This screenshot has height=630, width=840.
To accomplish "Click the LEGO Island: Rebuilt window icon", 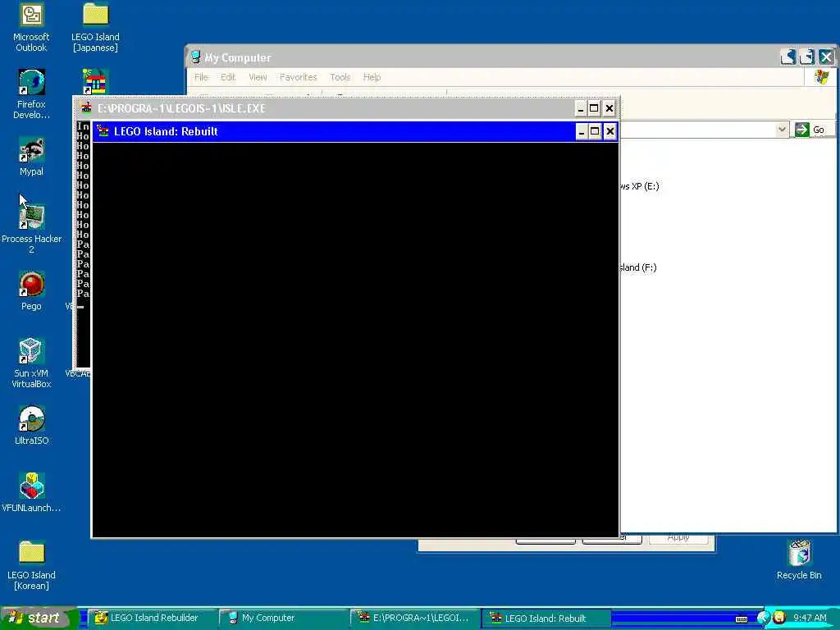I will pos(103,131).
